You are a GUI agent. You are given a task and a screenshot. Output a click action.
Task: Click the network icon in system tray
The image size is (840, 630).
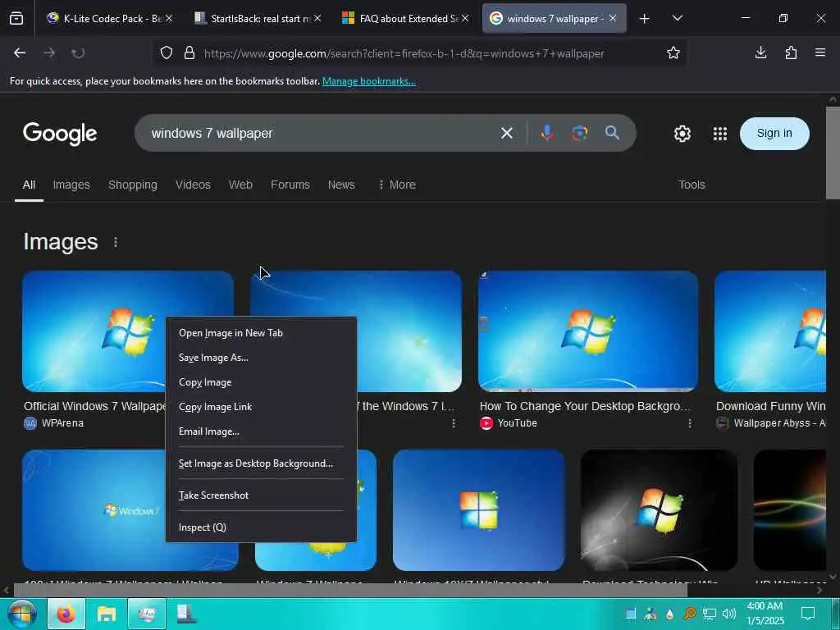[x=710, y=614]
